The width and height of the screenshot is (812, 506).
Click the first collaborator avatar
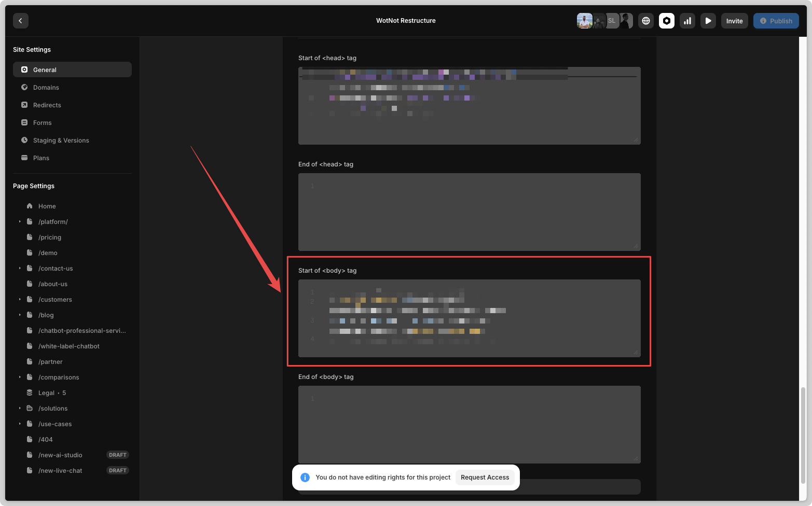point(584,21)
